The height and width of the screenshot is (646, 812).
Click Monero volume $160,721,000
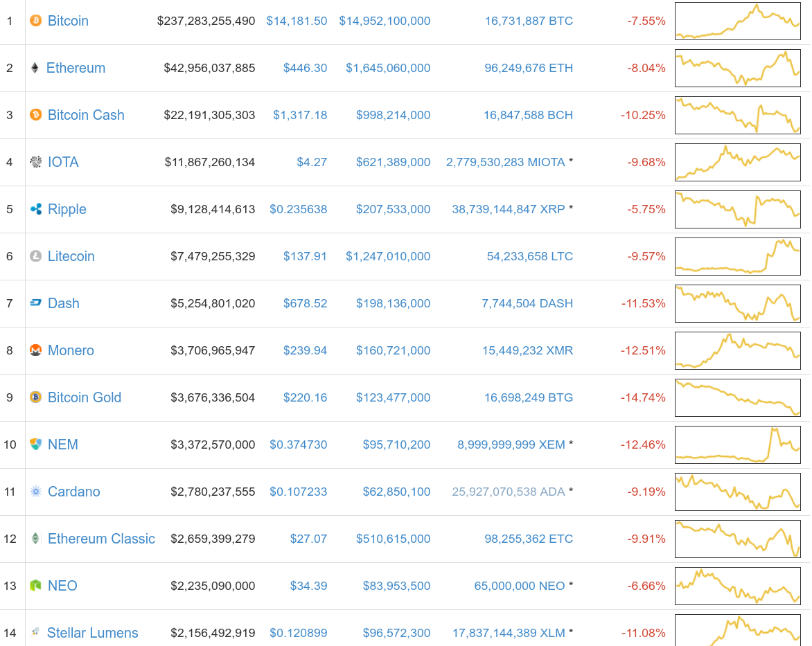(x=393, y=351)
